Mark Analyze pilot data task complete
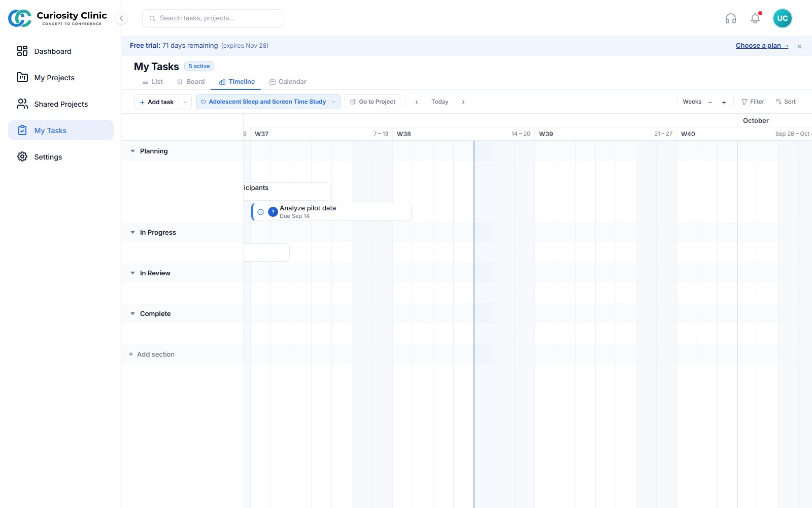 [x=260, y=212]
